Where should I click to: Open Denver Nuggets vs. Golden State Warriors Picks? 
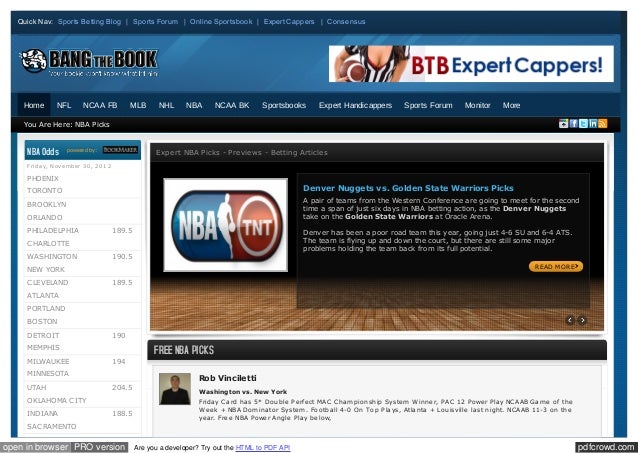(x=408, y=188)
